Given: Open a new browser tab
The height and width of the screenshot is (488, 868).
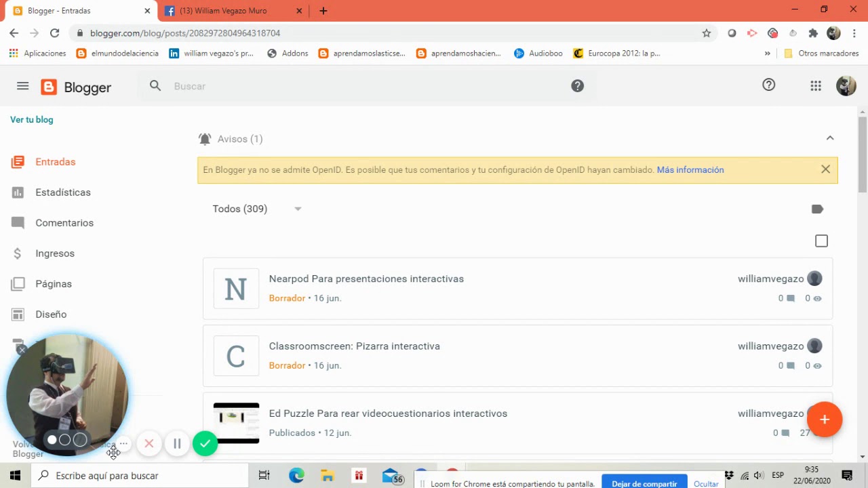Looking at the screenshot, I should (323, 11).
